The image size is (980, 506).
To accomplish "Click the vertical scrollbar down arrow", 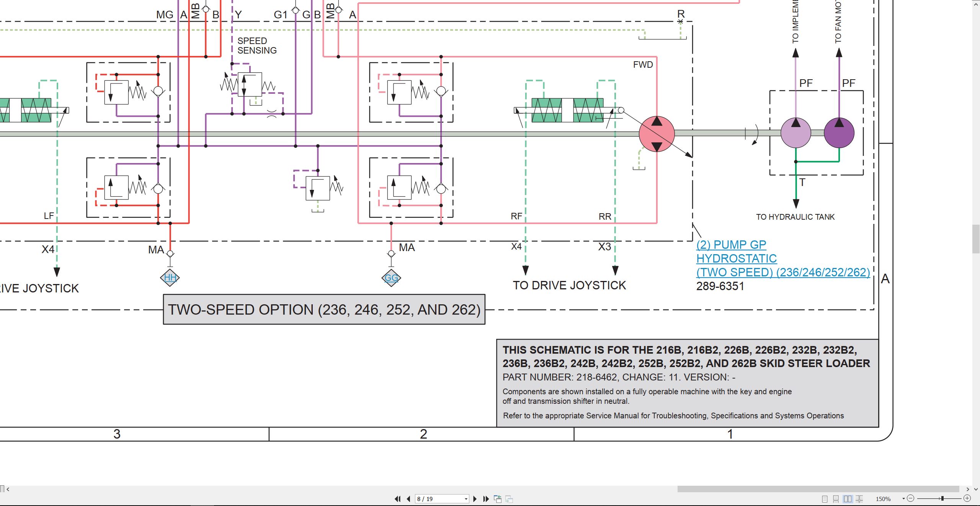I will point(976,489).
